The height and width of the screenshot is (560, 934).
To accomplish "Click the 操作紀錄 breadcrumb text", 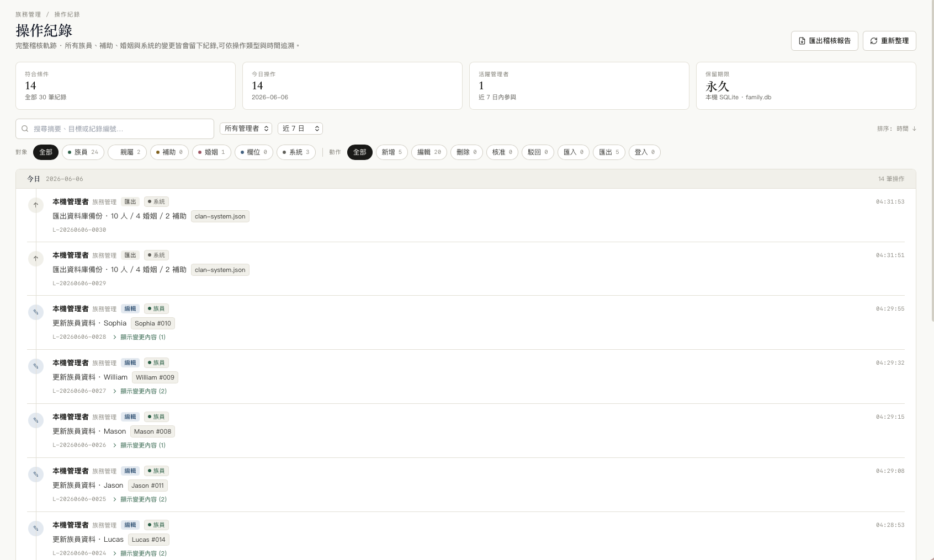I will point(67,14).
